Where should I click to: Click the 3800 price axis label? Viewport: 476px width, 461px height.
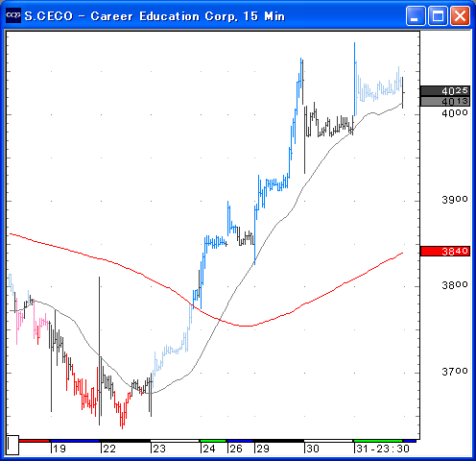pos(455,285)
